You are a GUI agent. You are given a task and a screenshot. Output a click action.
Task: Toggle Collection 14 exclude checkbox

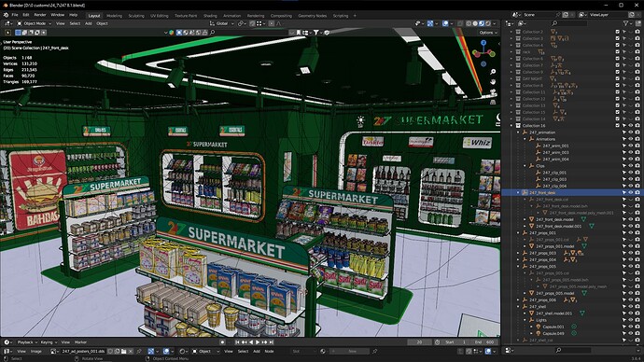[617, 119]
